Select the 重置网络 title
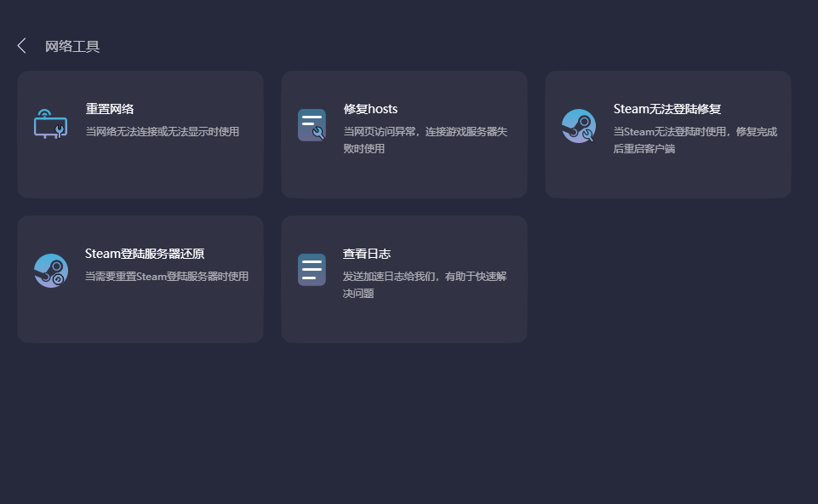The height and width of the screenshot is (504, 818). 110,108
